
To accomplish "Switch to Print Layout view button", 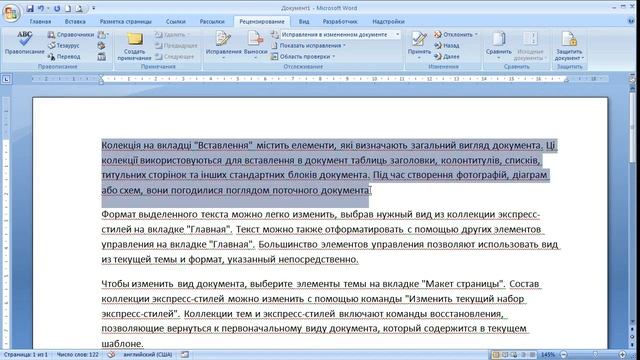I will pyautogui.click(x=496, y=355).
